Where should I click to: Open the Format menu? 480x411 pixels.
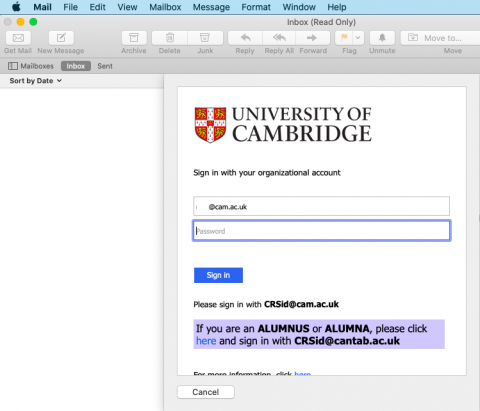tap(256, 7)
